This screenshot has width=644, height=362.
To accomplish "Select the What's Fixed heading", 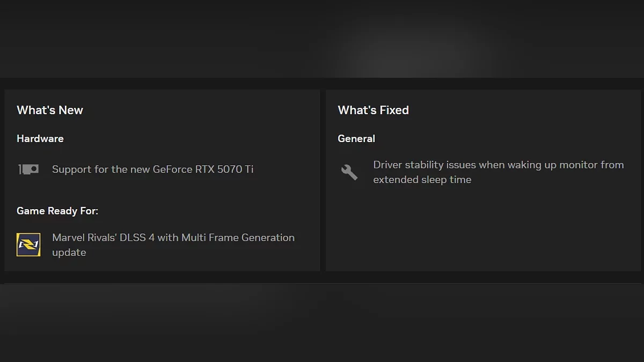I will click(x=373, y=110).
